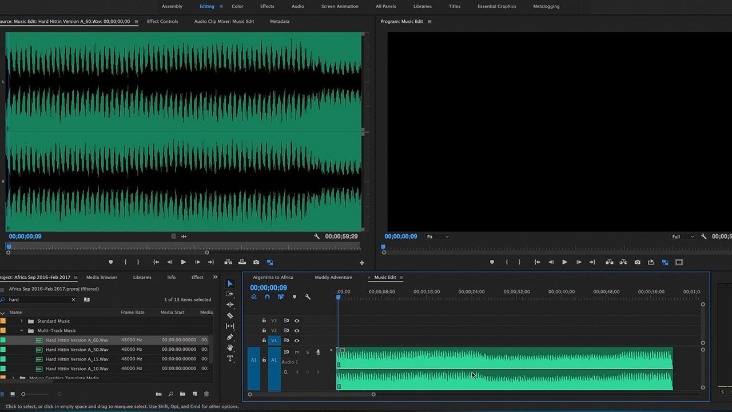Select the Type tool
732x412 pixels.
coord(230,358)
